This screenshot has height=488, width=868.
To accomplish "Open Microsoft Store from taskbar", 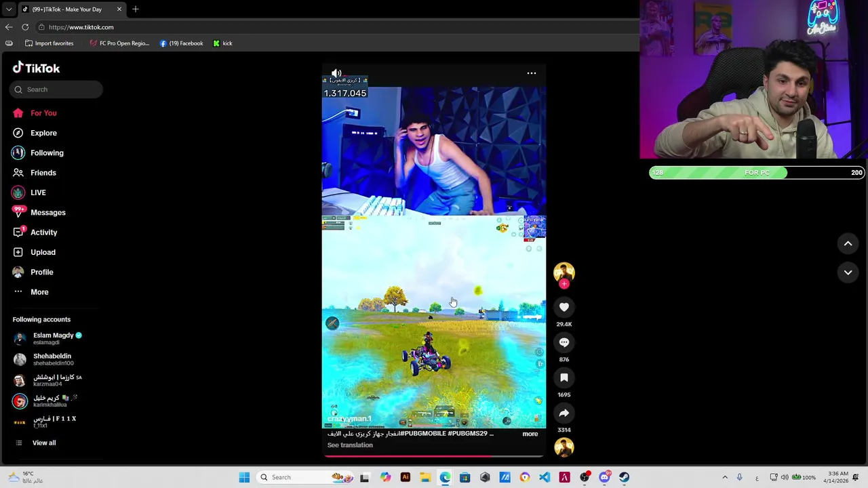I will (465, 477).
